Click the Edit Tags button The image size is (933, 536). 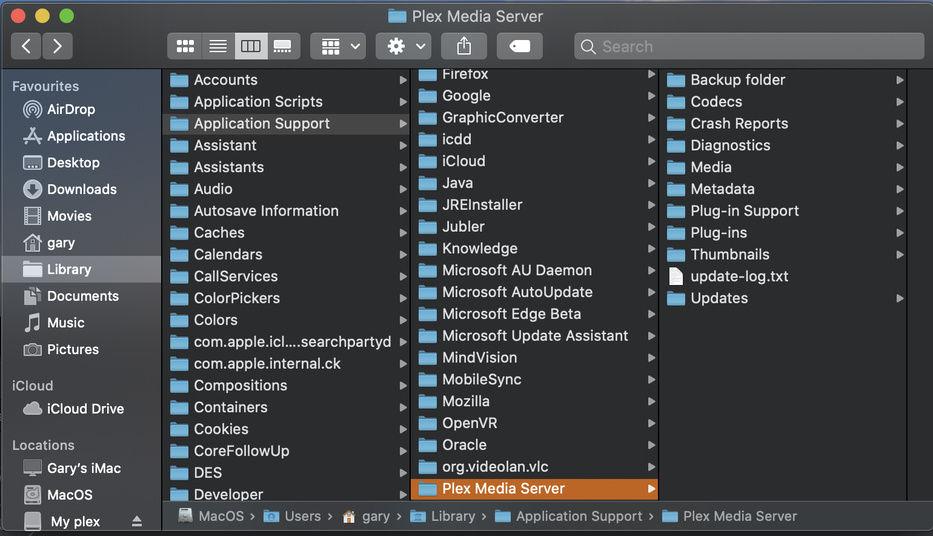(x=519, y=46)
